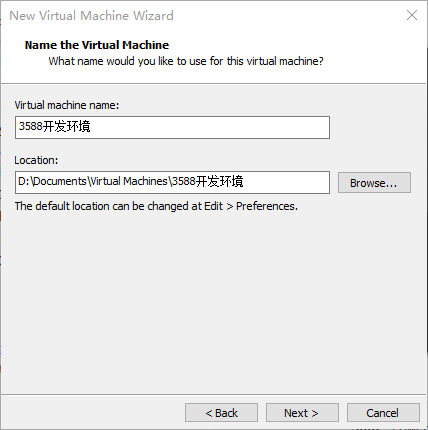Click the default location hint sentence
428x430 pixels.
point(156,206)
